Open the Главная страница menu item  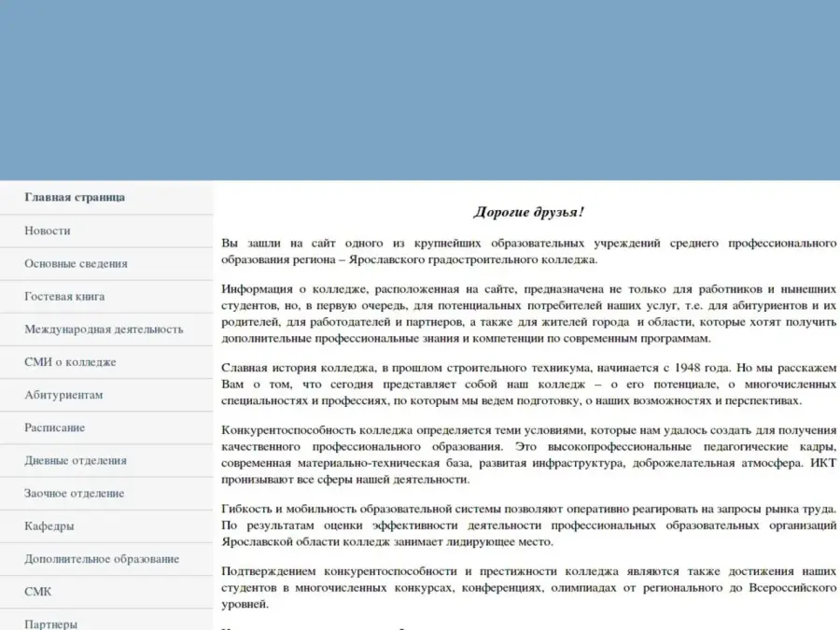(75, 198)
